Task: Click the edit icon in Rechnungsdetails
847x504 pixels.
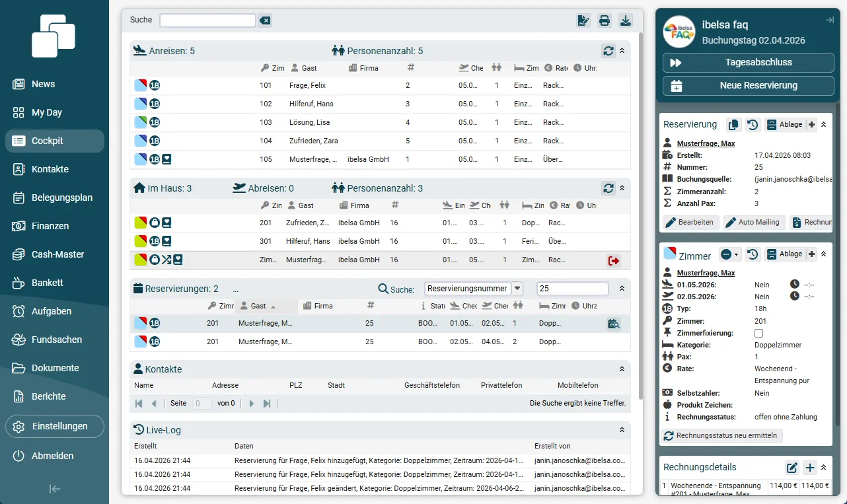Action: pos(792,468)
